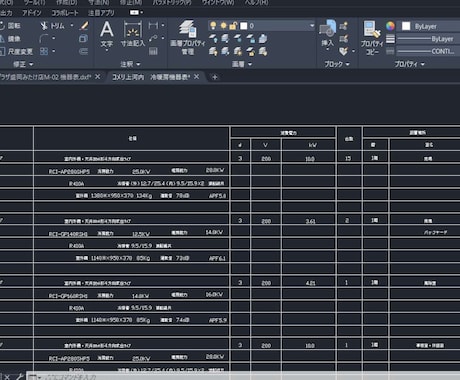
Task: Open the Fillet dropdown arrow
Action: pyautogui.click(x=54, y=39)
